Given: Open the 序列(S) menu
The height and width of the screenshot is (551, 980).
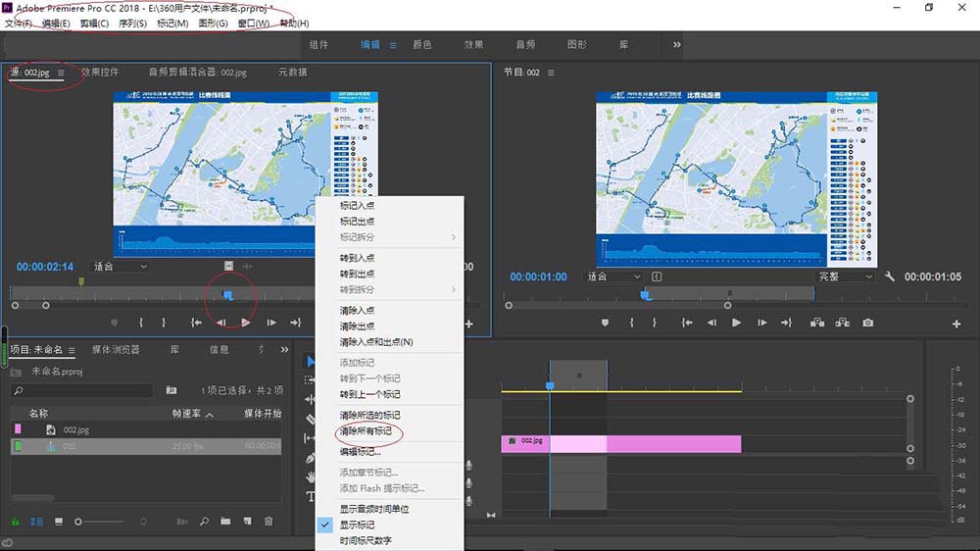Looking at the screenshot, I should click(132, 24).
